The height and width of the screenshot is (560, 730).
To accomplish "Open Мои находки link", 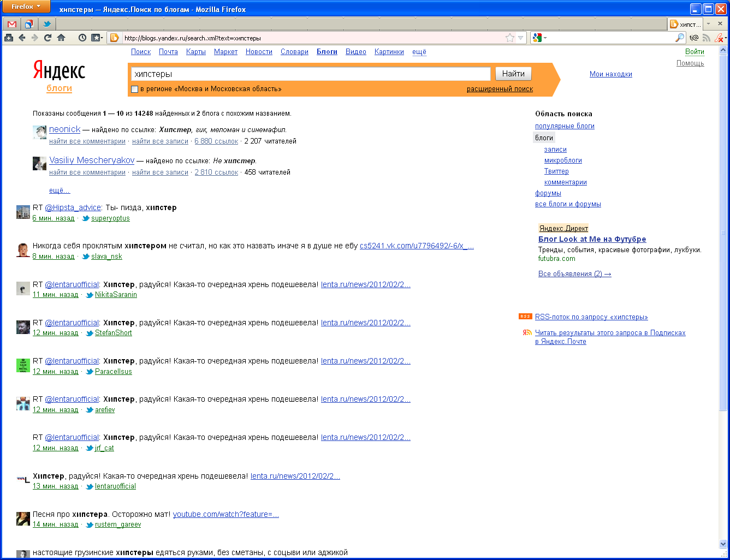I will (x=611, y=74).
